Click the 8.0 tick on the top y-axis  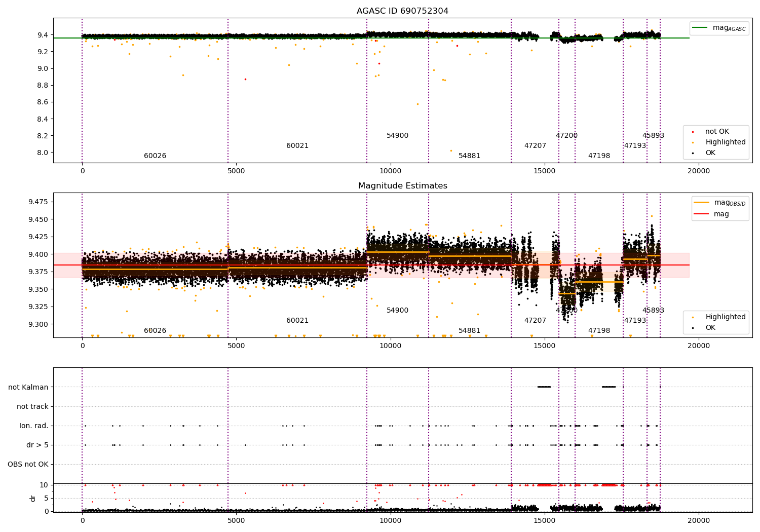43,153
